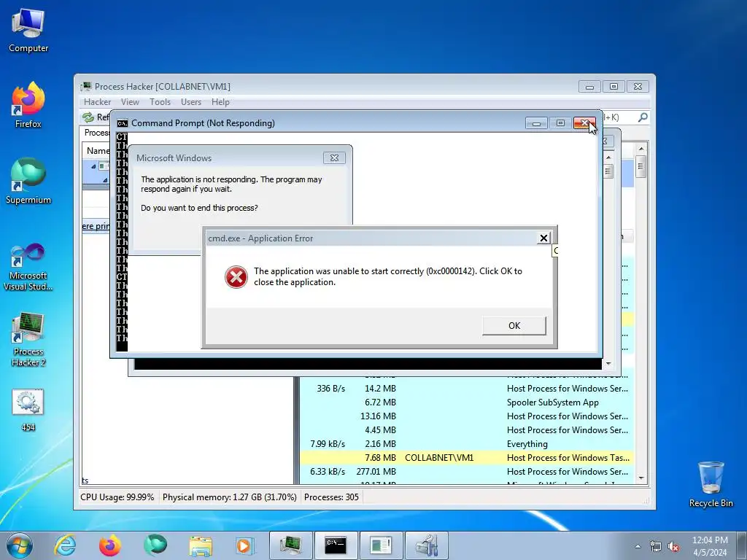Open the Computer desktop icon

point(28,30)
